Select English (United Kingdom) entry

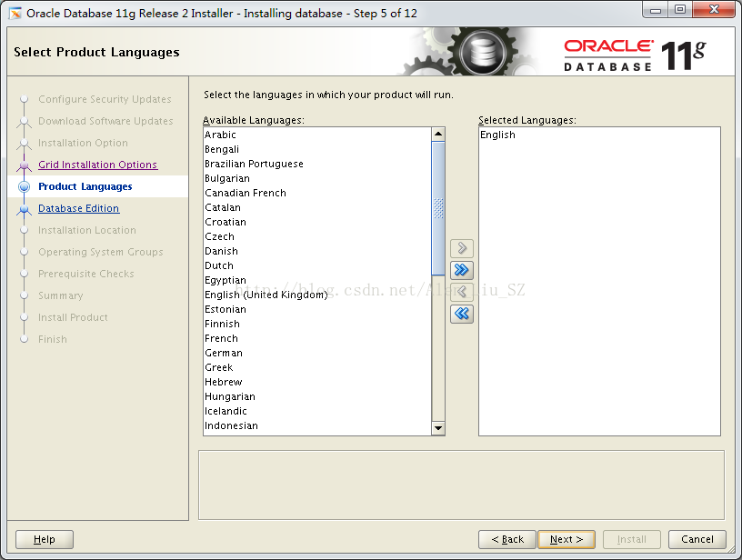tap(317, 295)
